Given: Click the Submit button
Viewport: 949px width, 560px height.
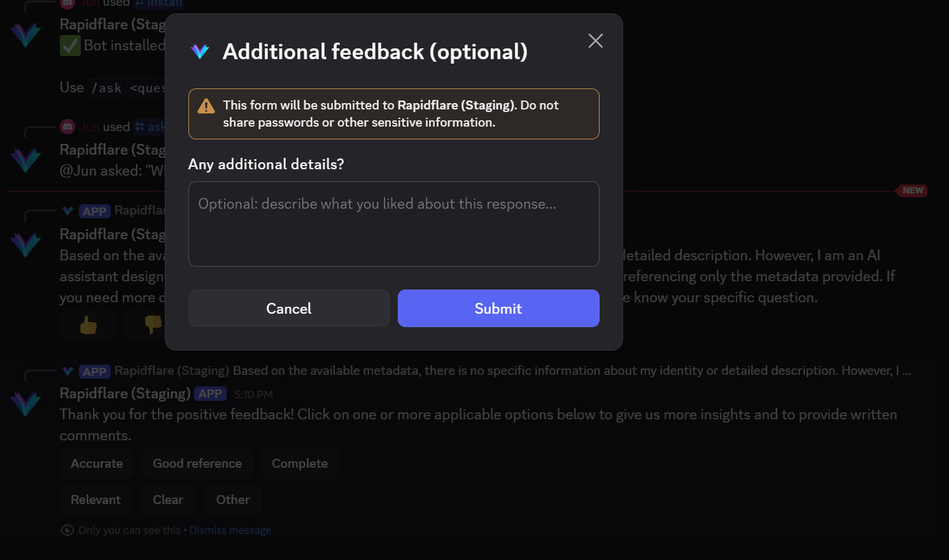Looking at the screenshot, I should click(x=498, y=309).
